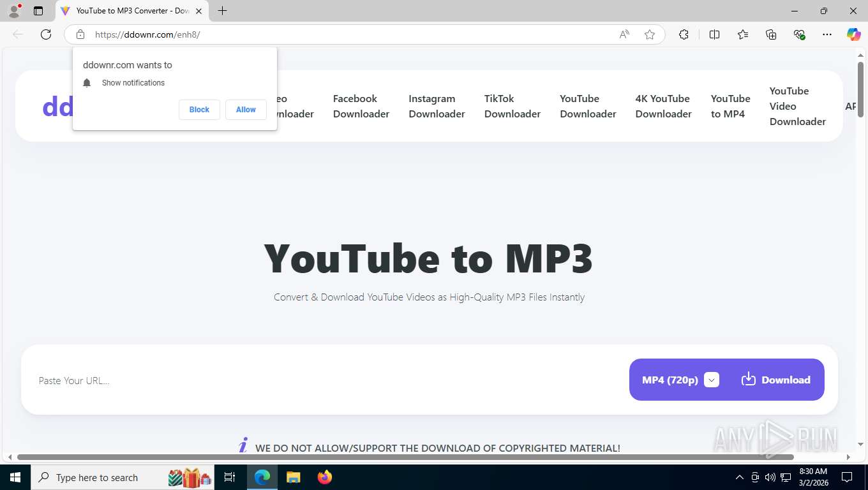868x490 pixels.
Task: Click the browser profile avatar icon
Action: [x=14, y=10]
